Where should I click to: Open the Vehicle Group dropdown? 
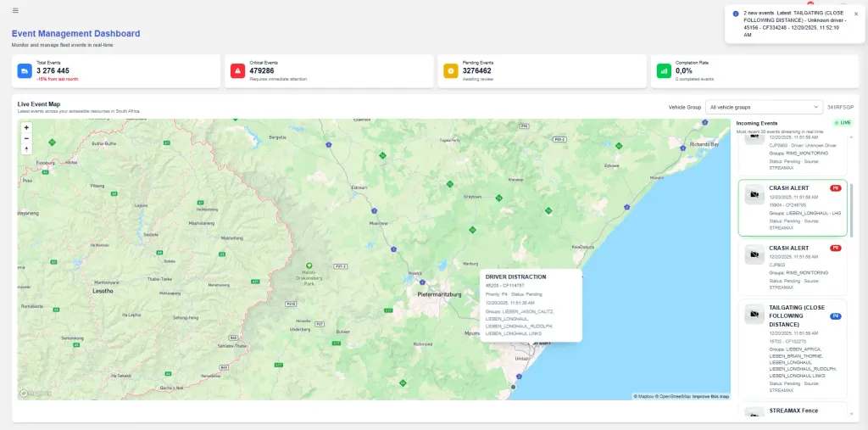[x=764, y=107]
